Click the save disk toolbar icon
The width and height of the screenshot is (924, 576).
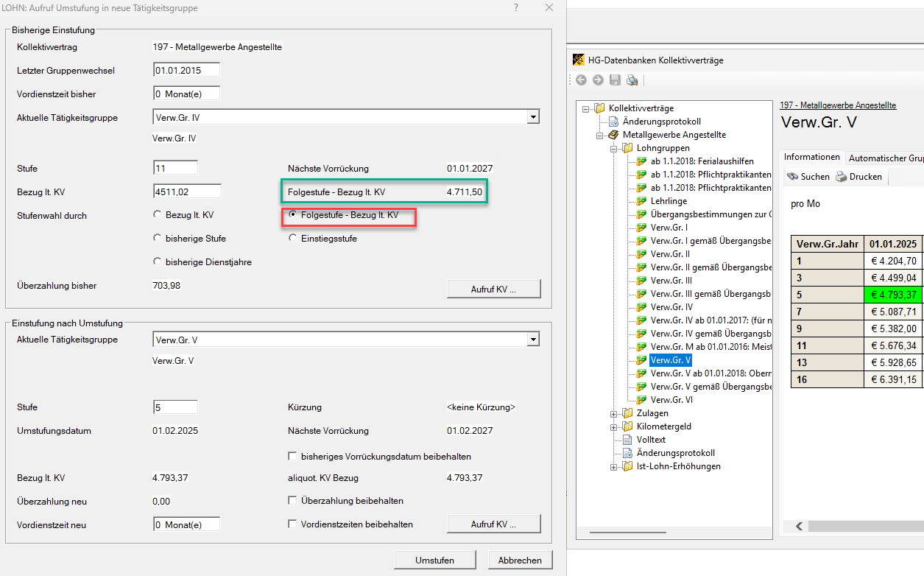(x=615, y=80)
